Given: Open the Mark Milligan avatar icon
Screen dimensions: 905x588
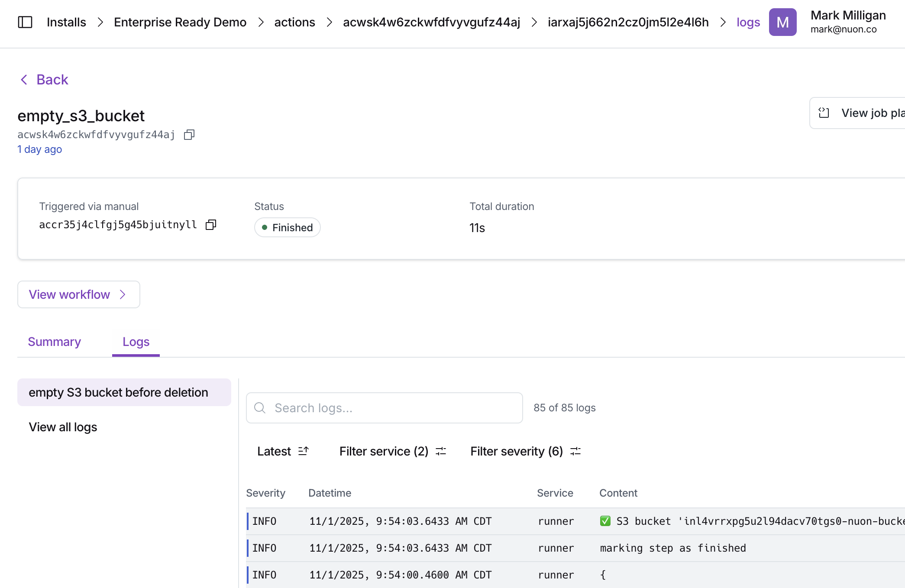Looking at the screenshot, I should point(782,22).
